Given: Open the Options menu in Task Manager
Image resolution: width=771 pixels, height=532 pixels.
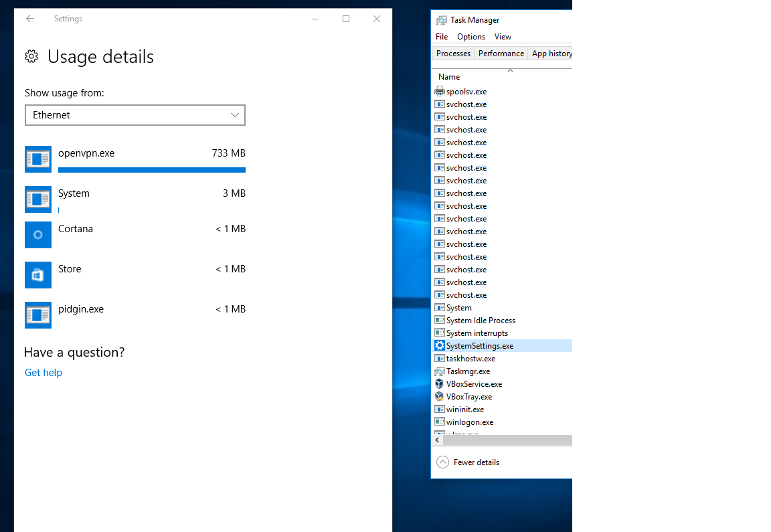Looking at the screenshot, I should 471,37.
